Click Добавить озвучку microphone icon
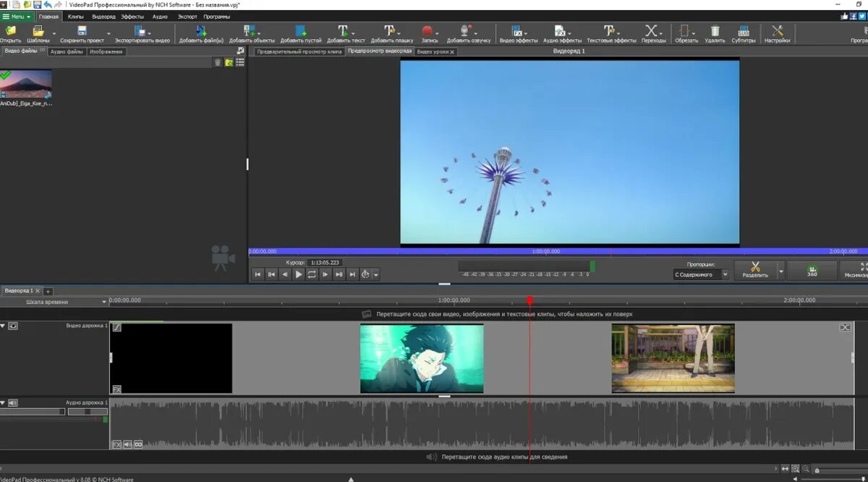Image resolution: width=868 pixels, height=482 pixels. pyautogui.click(x=466, y=31)
